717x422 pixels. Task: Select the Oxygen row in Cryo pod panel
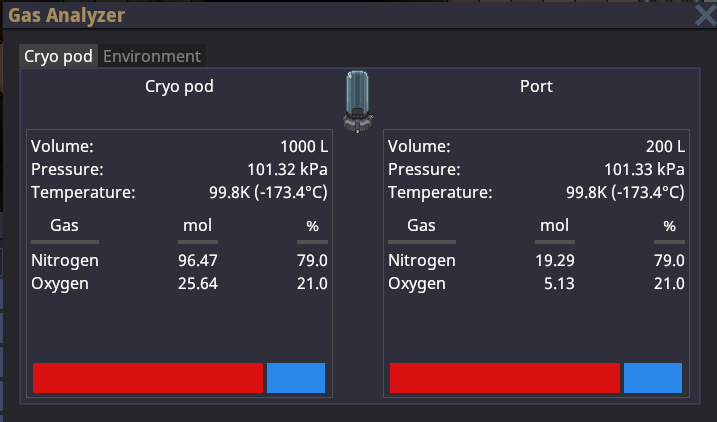(x=59, y=283)
